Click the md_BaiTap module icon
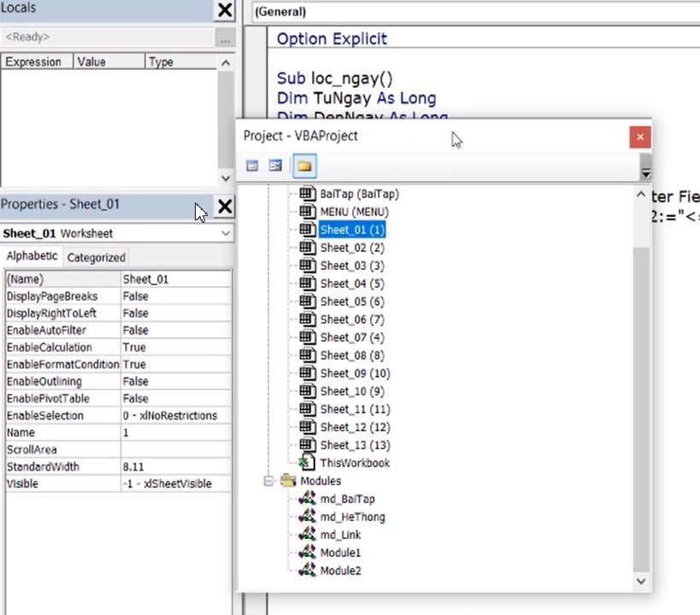 tap(307, 498)
